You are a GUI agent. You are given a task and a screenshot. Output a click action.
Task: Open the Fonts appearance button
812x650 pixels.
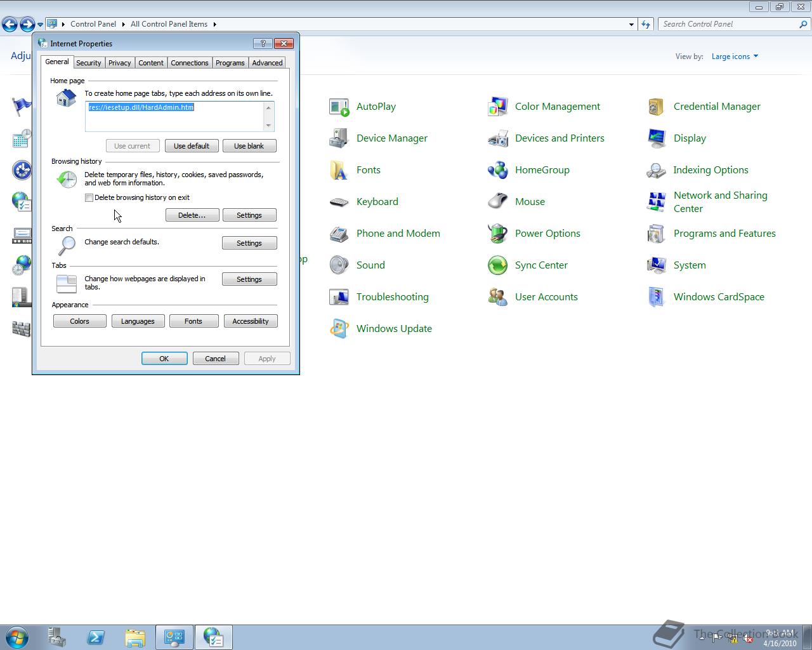[x=193, y=321]
